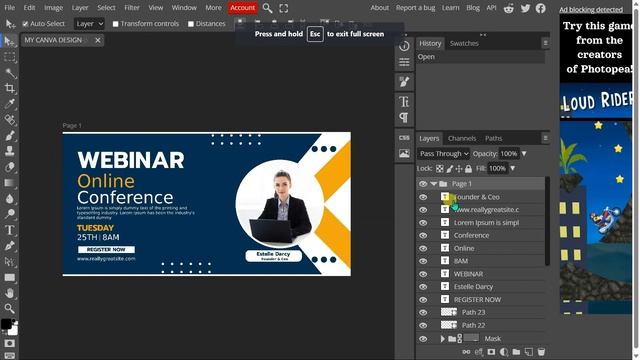Select the Path Select tool

[9, 261]
